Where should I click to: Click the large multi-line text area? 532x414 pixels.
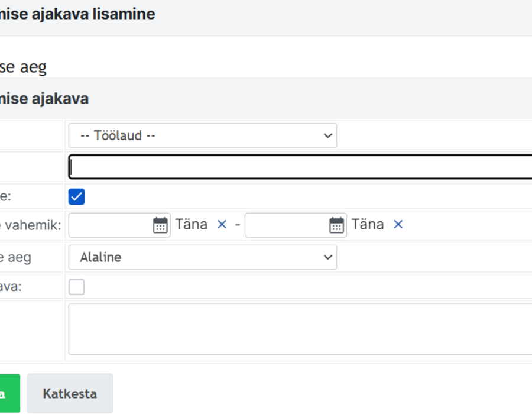(300, 329)
